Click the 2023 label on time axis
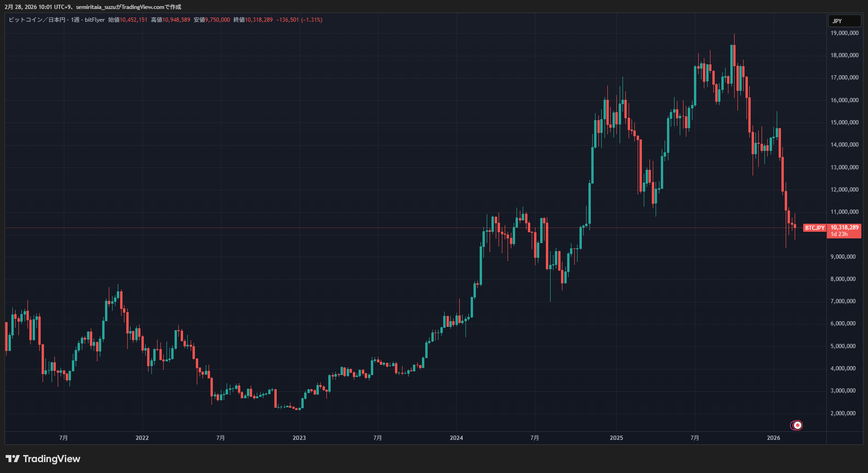This screenshot has height=473, width=868. point(299,438)
